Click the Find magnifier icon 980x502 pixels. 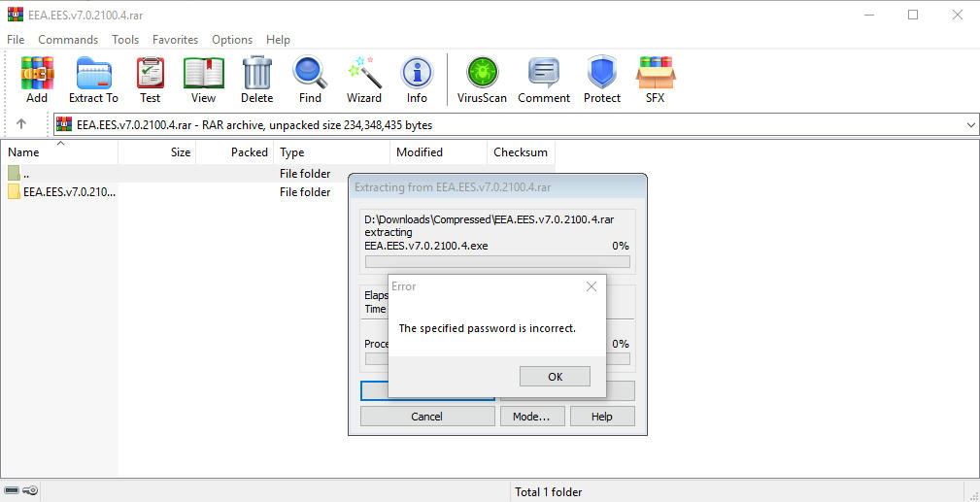pyautogui.click(x=310, y=73)
